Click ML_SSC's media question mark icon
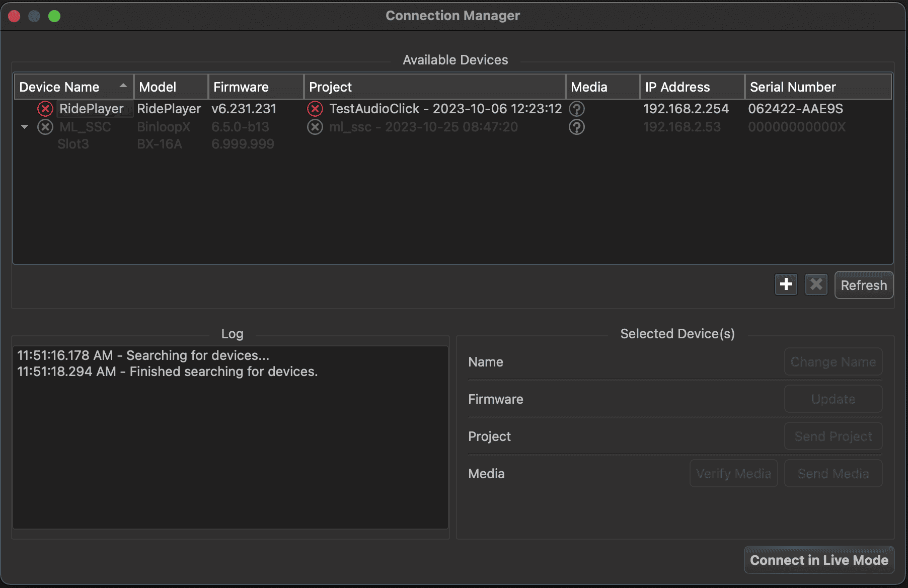The image size is (908, 588). pyautogui.click(x=577, y=127)
